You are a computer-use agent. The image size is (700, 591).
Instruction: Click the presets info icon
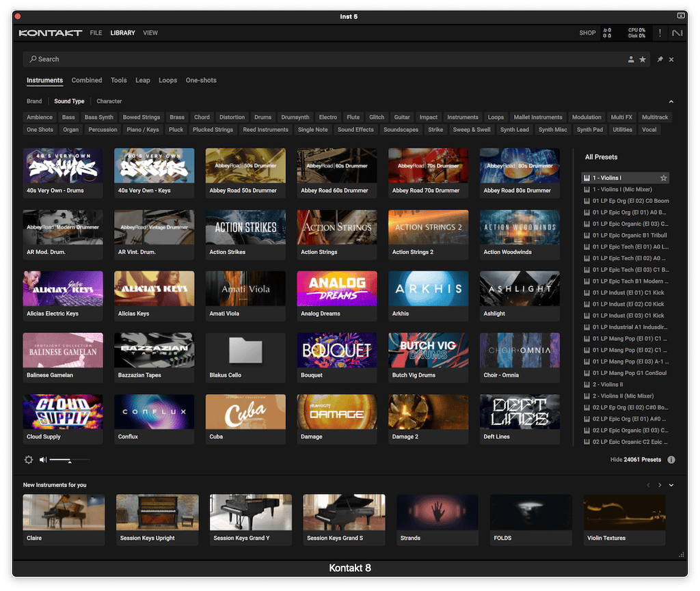click(671, 460)
